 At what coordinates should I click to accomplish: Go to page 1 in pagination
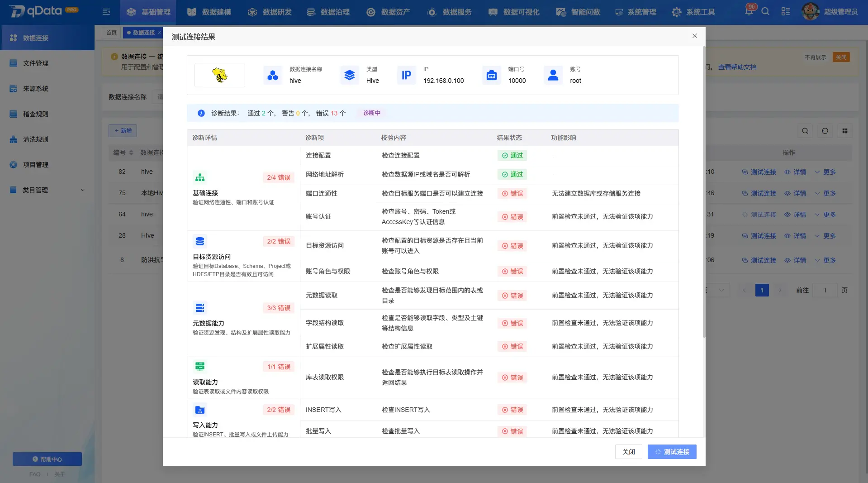(762, 290)
